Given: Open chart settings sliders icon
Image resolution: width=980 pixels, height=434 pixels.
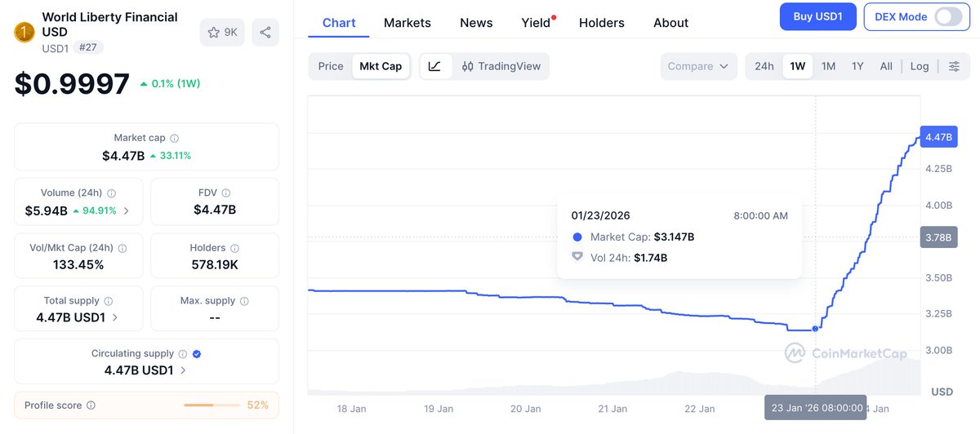Looking at the screenshot, I should [x=954, y=66].
